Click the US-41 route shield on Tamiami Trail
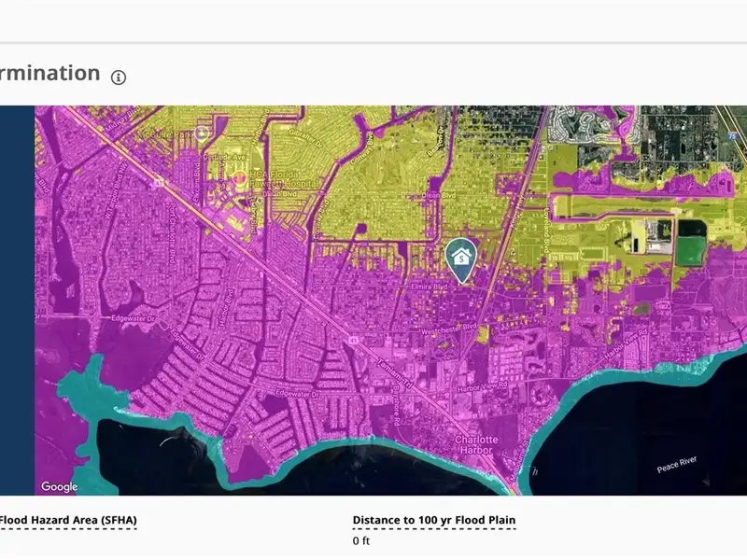The image size is (747, 560). 354,341
